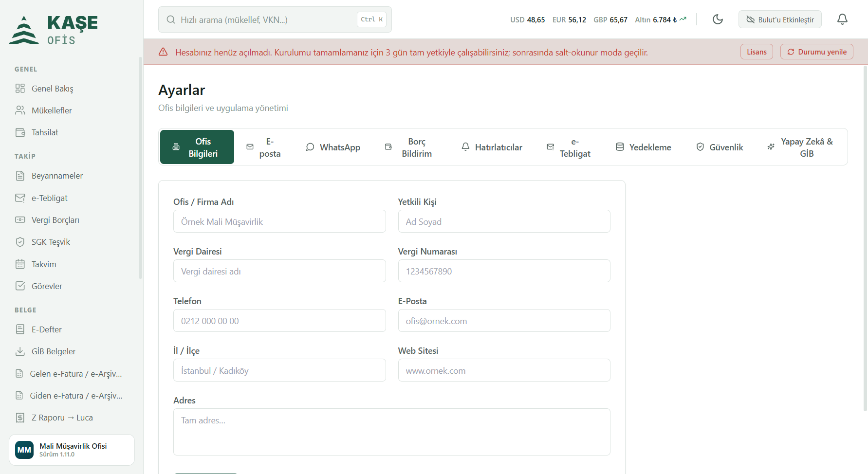This screenshot has width=868, height=474.
Task: Click the Kaşe Ofis logo
Action: (54, 30)
